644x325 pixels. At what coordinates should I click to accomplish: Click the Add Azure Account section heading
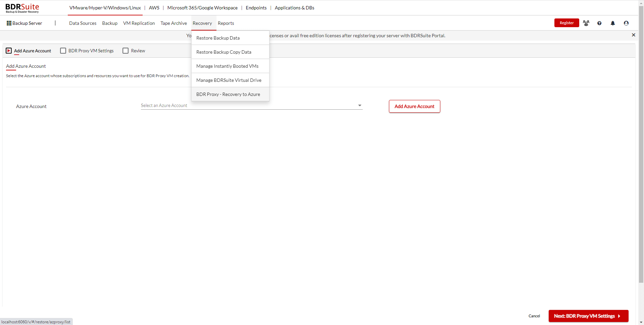click(x=26, y=66)
